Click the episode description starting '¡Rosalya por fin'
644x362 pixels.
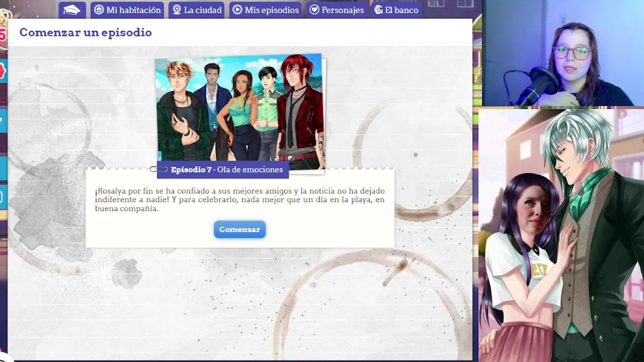(x=239, y=200)
